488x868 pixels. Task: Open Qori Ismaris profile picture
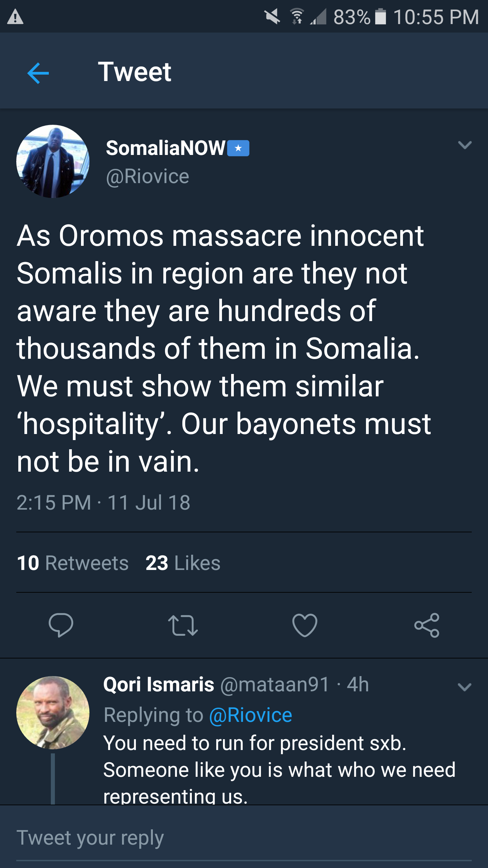tap(53, 713)
